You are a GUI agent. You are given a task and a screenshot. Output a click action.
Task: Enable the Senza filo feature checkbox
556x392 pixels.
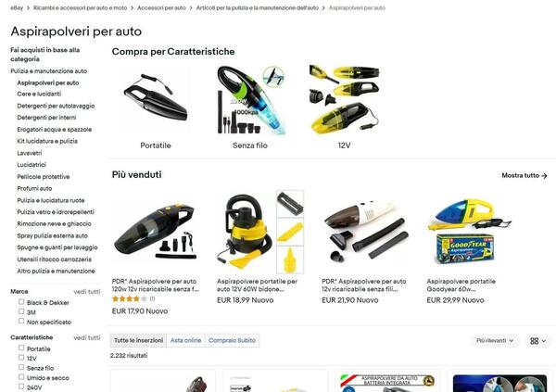tap(21, 368)
